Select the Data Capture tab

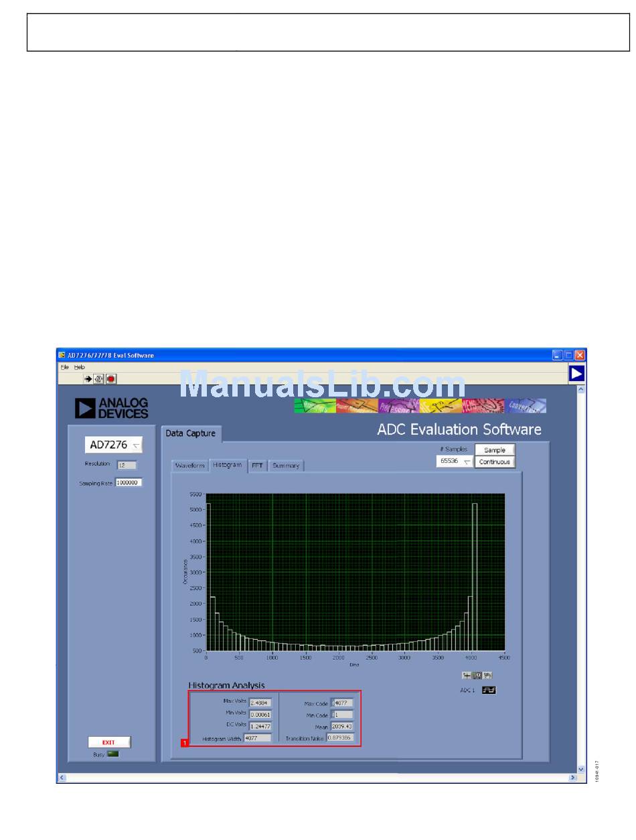point(191,433)
